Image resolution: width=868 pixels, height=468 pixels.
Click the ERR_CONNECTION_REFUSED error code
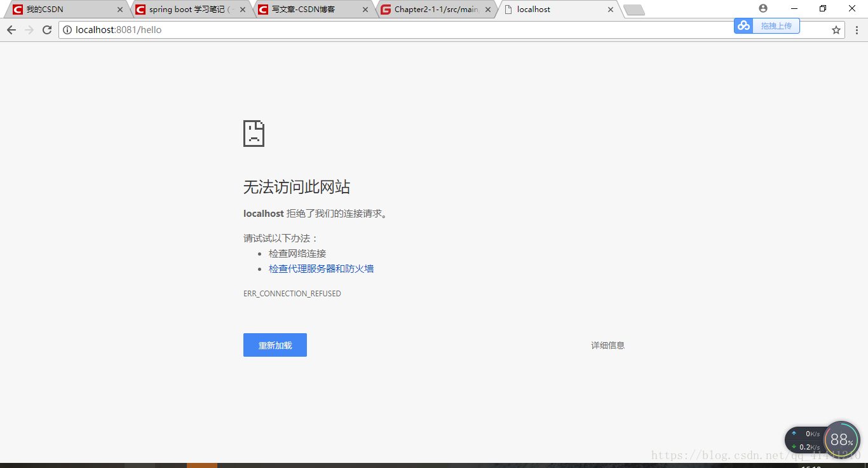(292, 294)
